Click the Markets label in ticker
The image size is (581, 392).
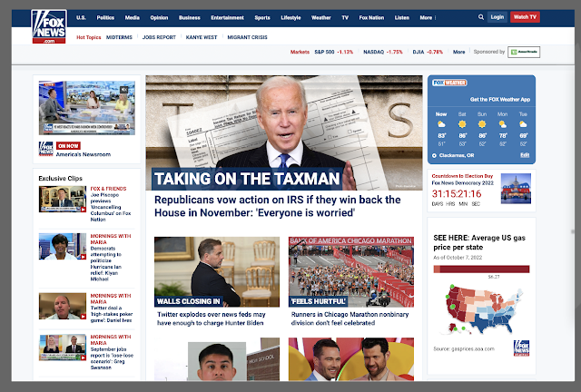coord(300,52)
